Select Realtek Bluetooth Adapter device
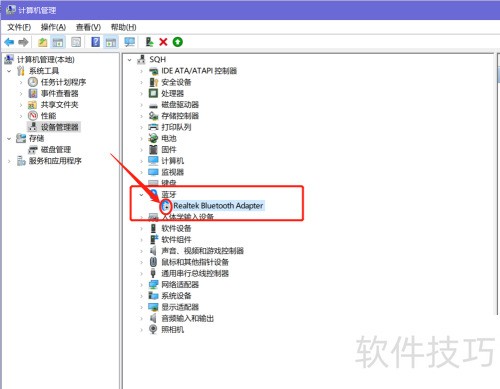The image size is (500, 389). (x=218, y=206)
